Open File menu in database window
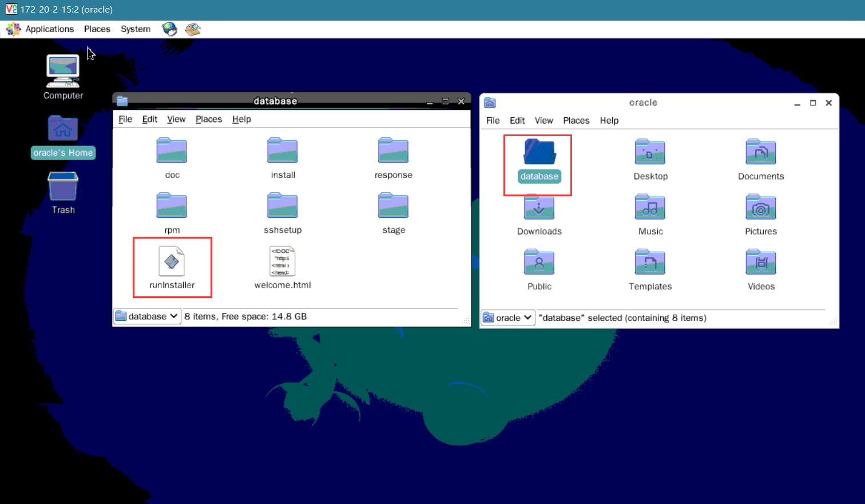The image size is (865, 504). click(x=125, y=119)
